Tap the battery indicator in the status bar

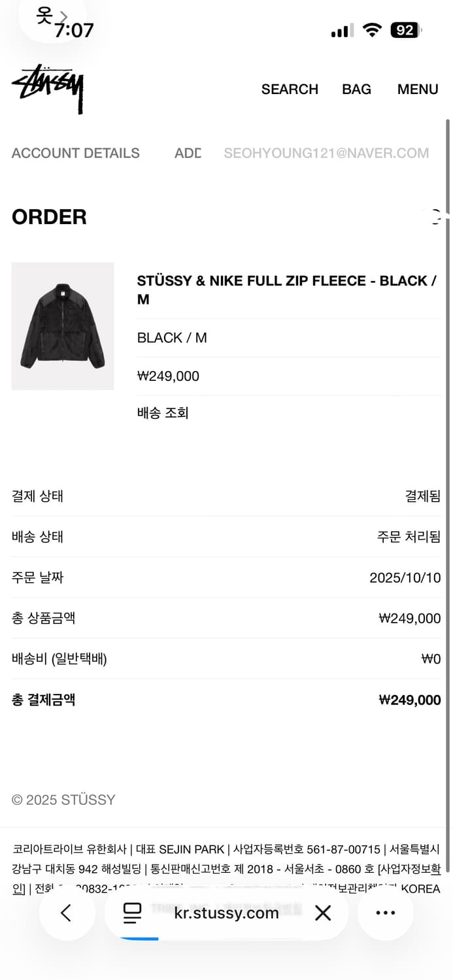(x=406, y=30)
